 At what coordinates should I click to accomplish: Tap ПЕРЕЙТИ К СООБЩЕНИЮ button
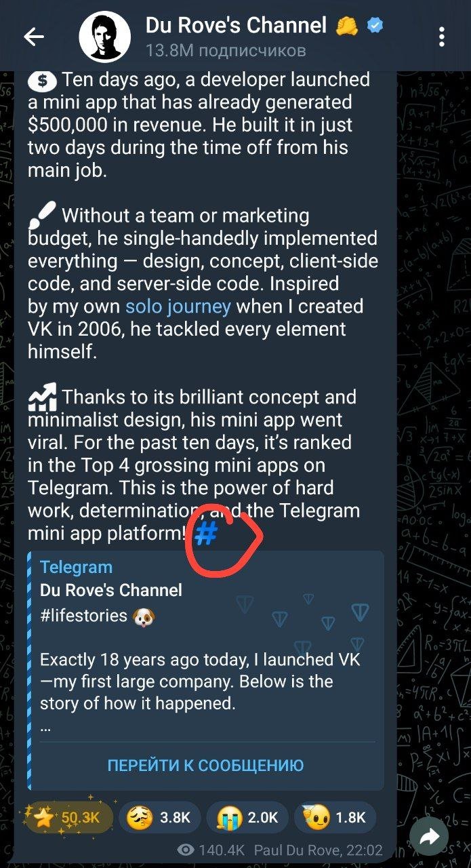pyautogui.click(x=205, y=766)
